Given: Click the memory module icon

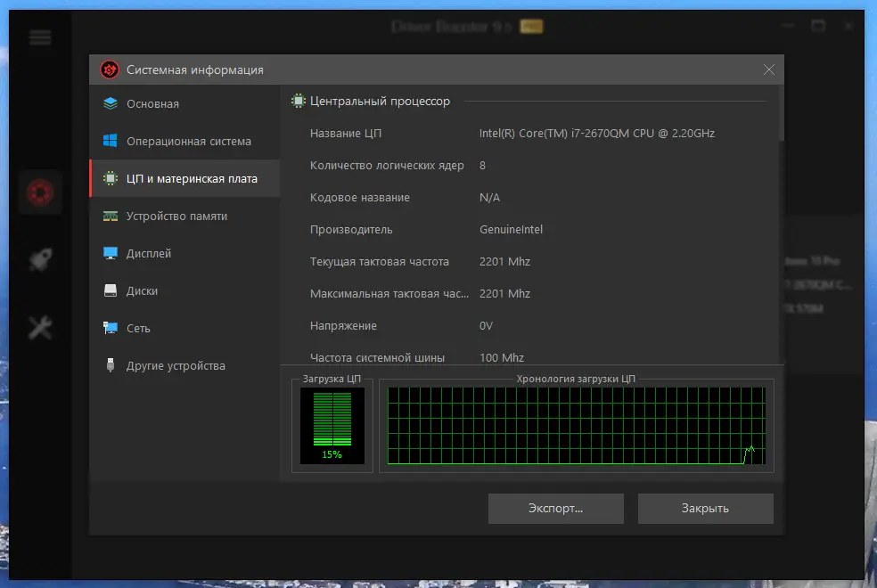Looking at the screenshot, I should point(111,216).
